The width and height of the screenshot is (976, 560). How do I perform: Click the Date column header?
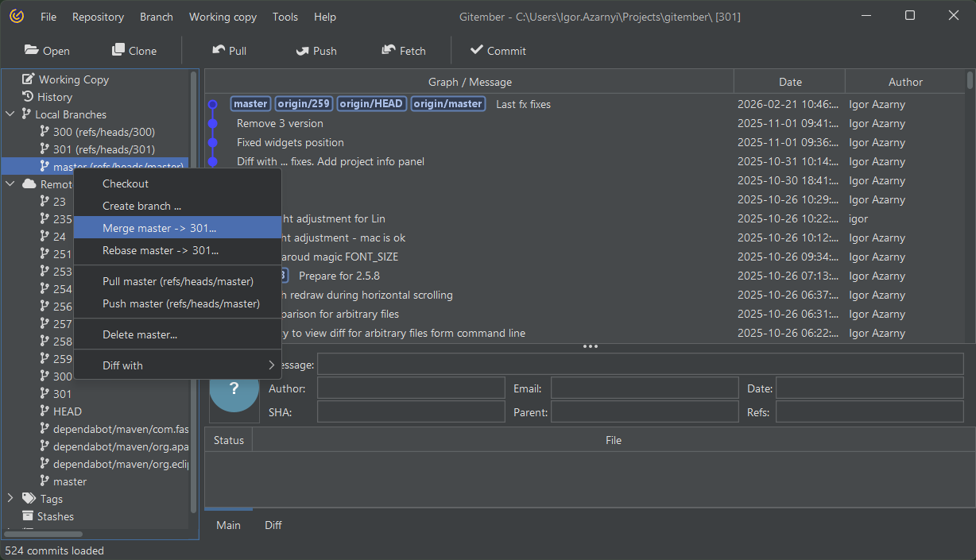point(789,82)
